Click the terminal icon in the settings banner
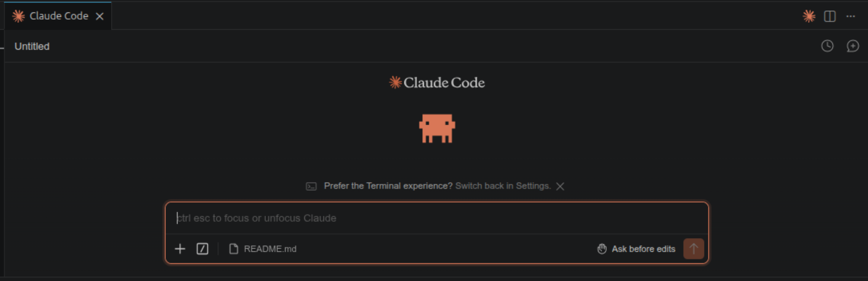 point(310,186)
